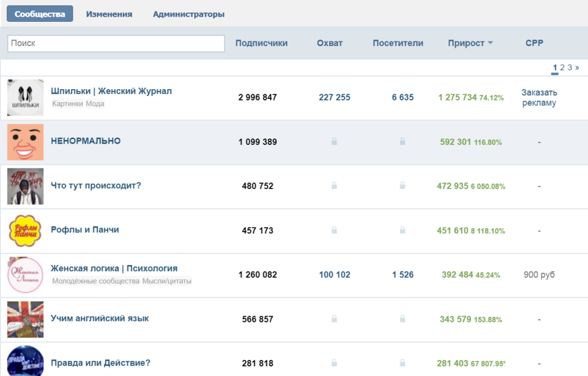
Task: Go to page 2
Action: [562, 68]
